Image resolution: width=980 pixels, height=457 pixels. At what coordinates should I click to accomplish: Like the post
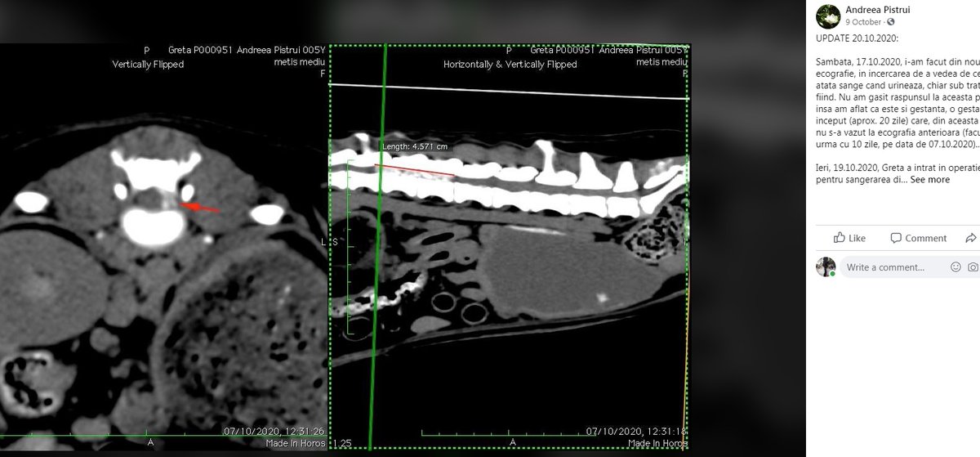849,238
